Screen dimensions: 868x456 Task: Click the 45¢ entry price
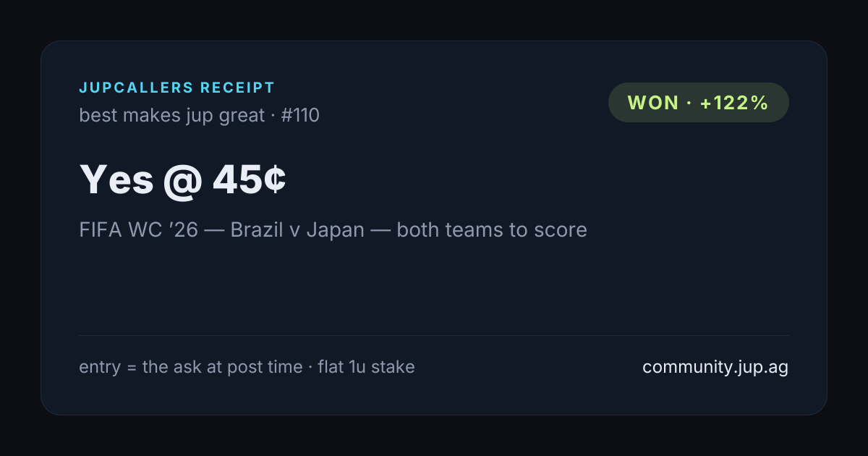point(250,180)
